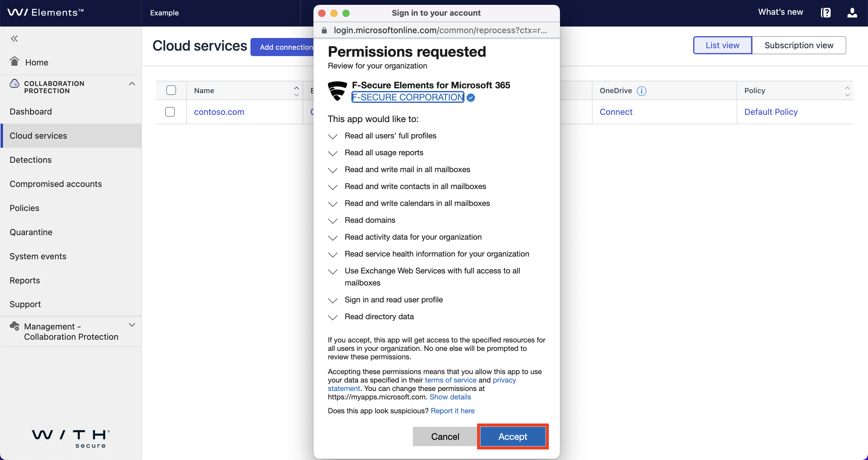Sort table by Policy column
Viewport: 868px width, 460px height.
tap(847, 91)
